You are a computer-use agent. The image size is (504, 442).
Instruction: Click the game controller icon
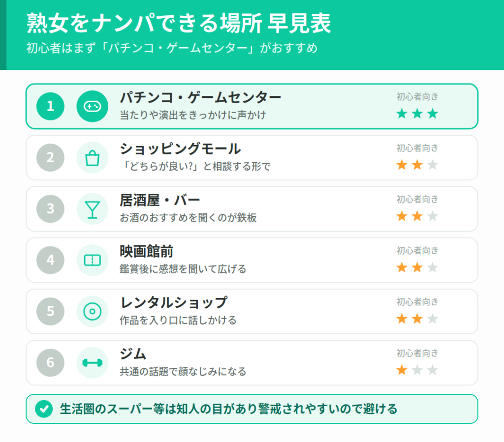click(92, 106)
